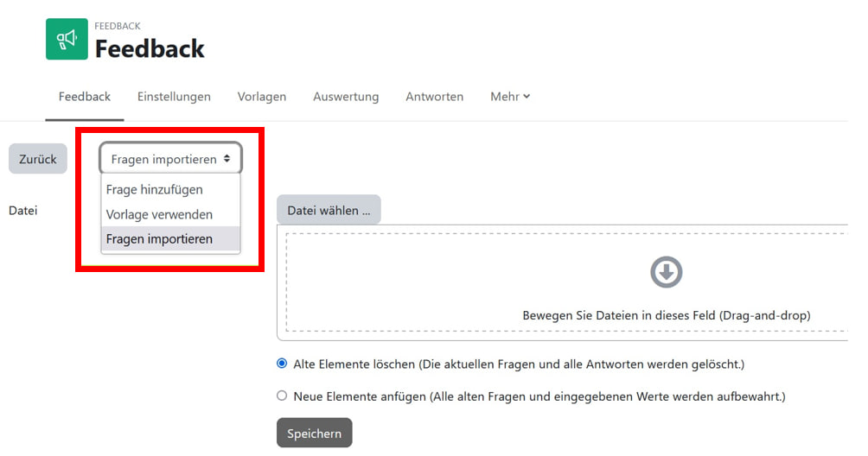This screenshot has width=868, height=456.
Task: Show the Antworten tab
Action: (x=434, y=97)
